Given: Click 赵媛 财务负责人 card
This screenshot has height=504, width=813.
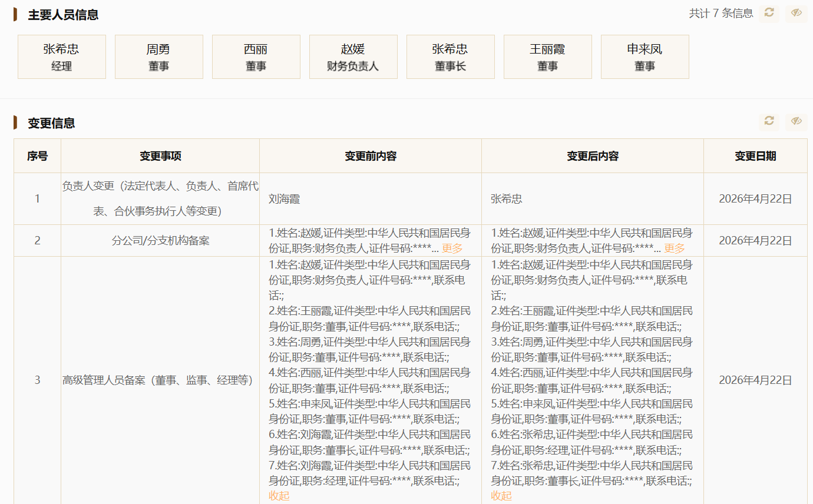Looking at the screenshot, I should [353, 57].
